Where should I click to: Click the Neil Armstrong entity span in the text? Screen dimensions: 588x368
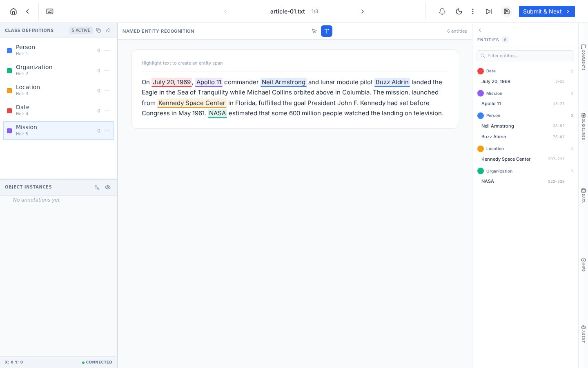click(x=283, y=82)
